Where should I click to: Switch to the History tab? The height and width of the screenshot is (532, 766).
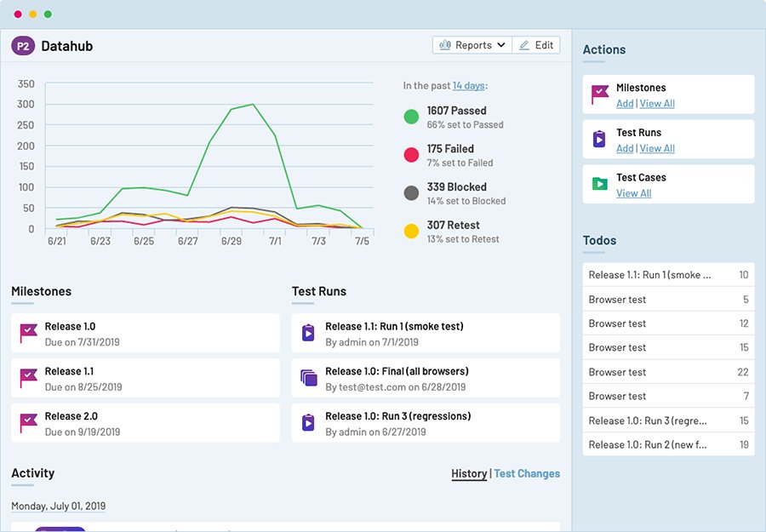(469, 473)
